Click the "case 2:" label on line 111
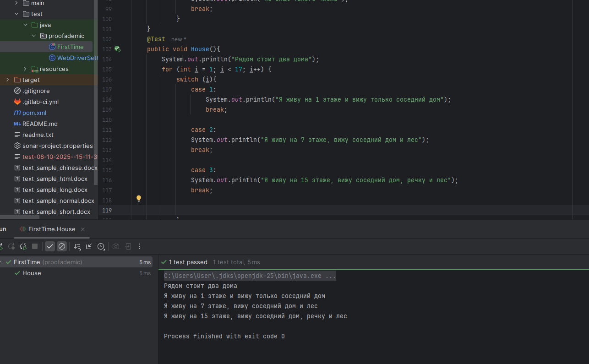This screenshot has width=589, height=364. tap(204, 130)
